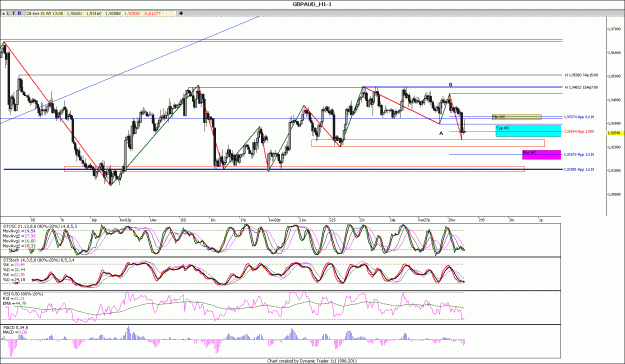Image resolution: width=625 pixels, height=364 pixels.
Task: Click the wave label A on the chart
Action: (441, 134)
